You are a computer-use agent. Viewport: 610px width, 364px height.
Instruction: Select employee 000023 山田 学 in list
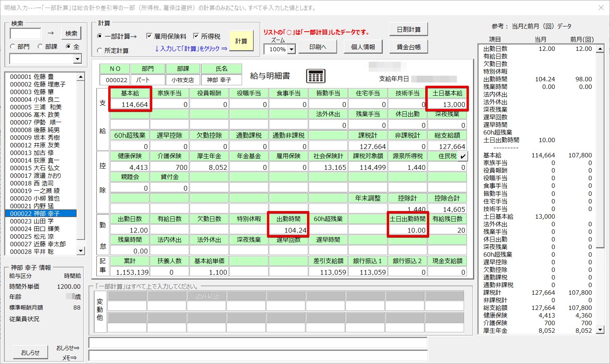tap(32, 221)
